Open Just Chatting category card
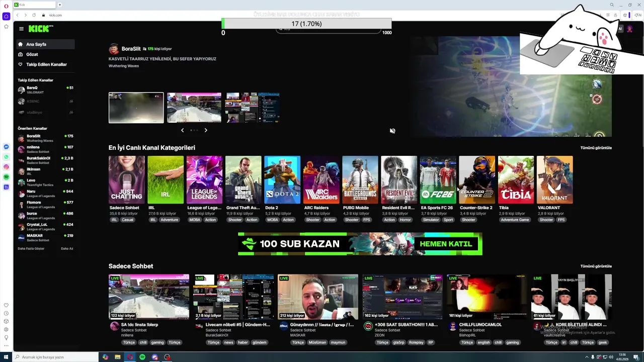The height and width of the screenshot is (362, 644). click(x=127, y=179)
